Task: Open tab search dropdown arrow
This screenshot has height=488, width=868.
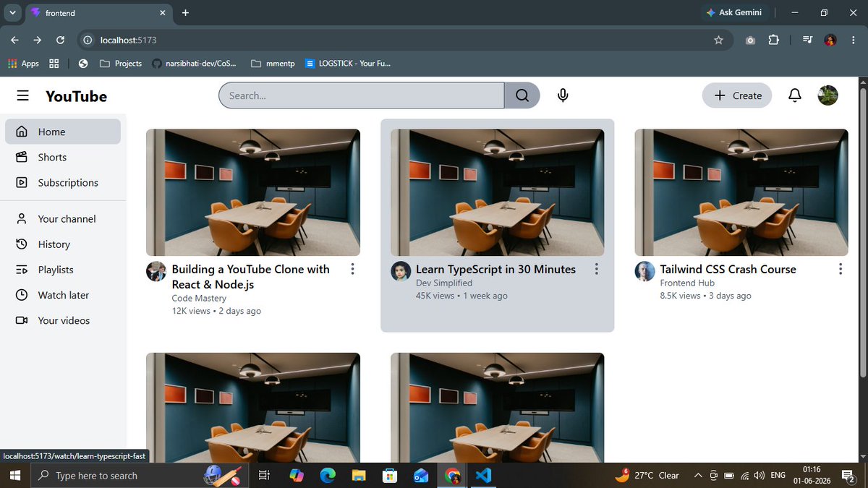Action: pos(12,12)
